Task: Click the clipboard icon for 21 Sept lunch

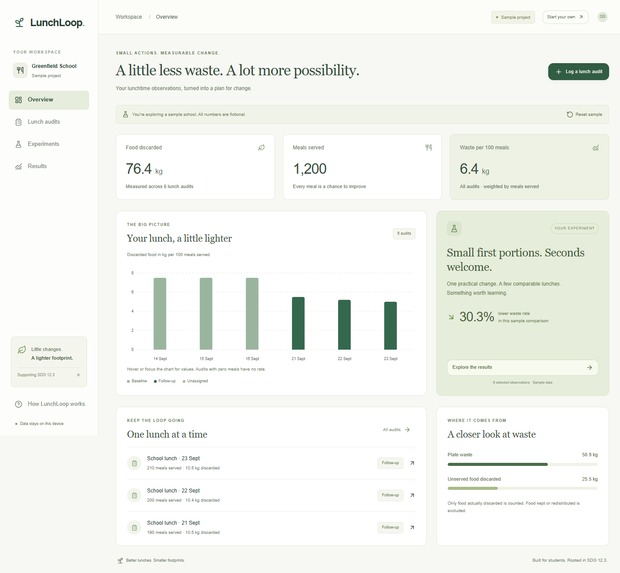Action: point(134,527)
